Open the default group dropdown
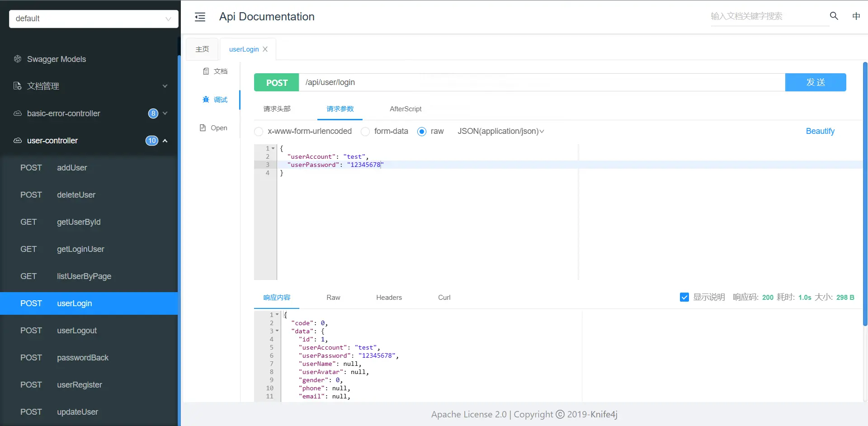 pyautogui.click(x=94, y=19)
